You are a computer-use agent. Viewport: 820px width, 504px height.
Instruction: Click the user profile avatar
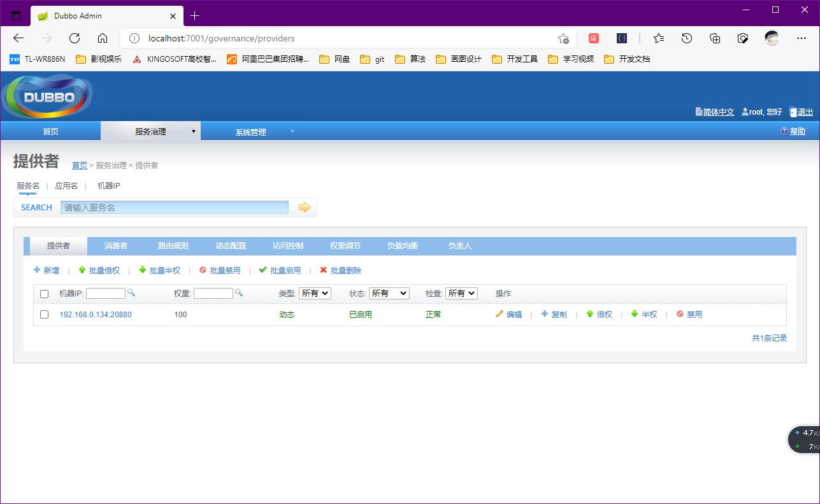tap(772, 38)
